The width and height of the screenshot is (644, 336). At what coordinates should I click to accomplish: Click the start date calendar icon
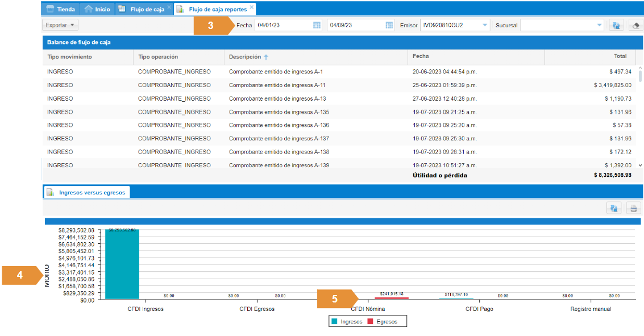(x=317, y=25)
